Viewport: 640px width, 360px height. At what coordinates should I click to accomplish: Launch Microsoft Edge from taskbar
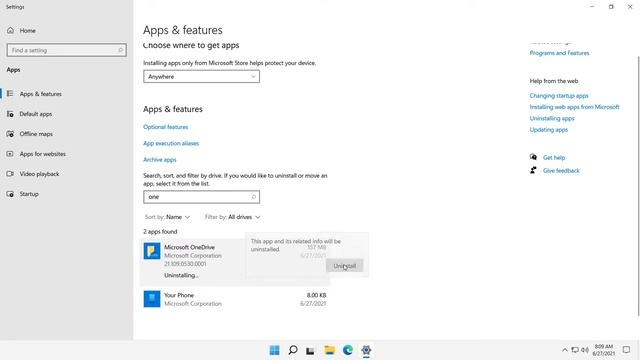click(x=348, y=350)
